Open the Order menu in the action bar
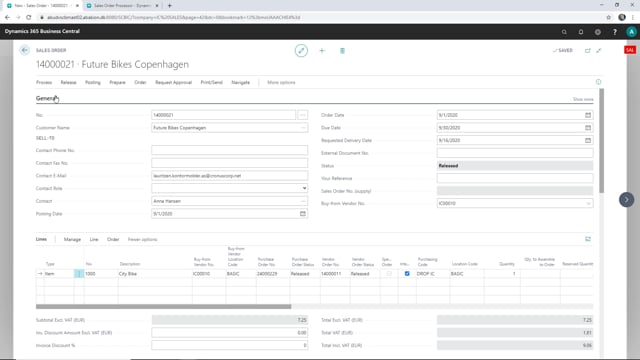Screen dimensions: 640x360 [x=140, y=82]
